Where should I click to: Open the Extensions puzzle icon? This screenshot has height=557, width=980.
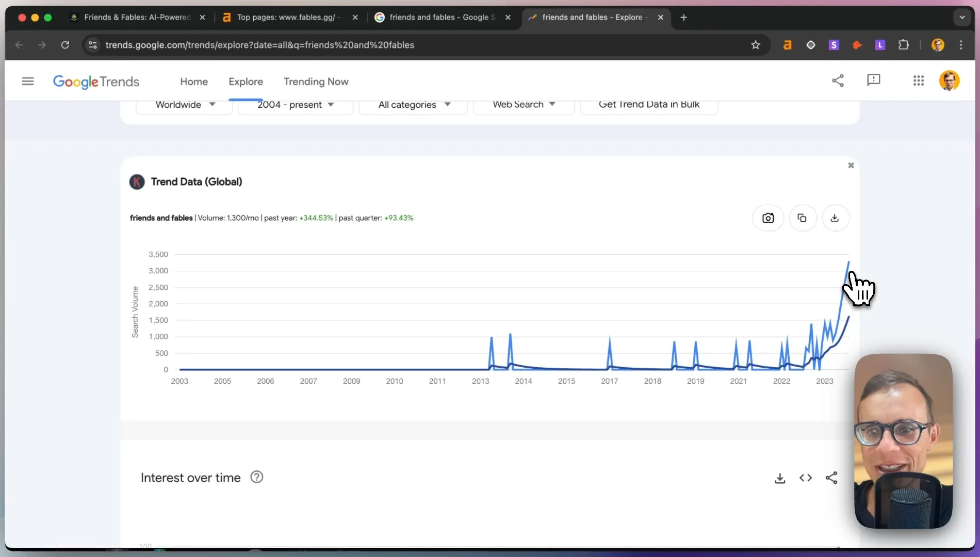(x=903, y=45)
